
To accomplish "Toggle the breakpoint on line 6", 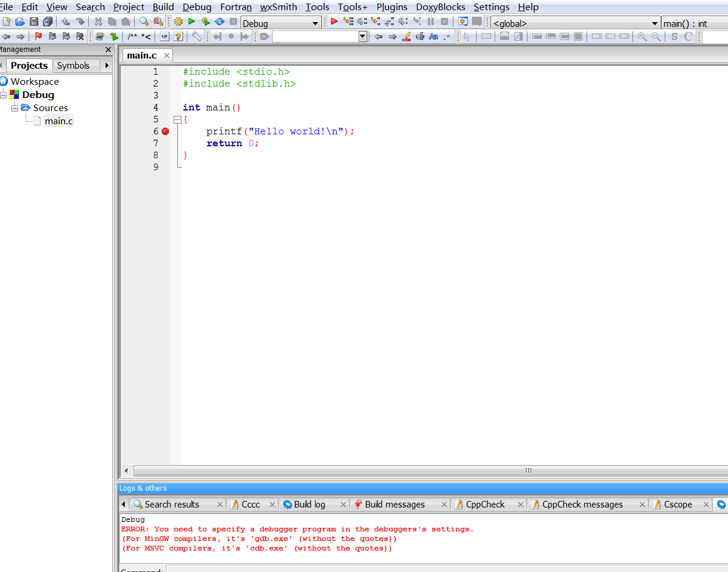I will (165, 131).
